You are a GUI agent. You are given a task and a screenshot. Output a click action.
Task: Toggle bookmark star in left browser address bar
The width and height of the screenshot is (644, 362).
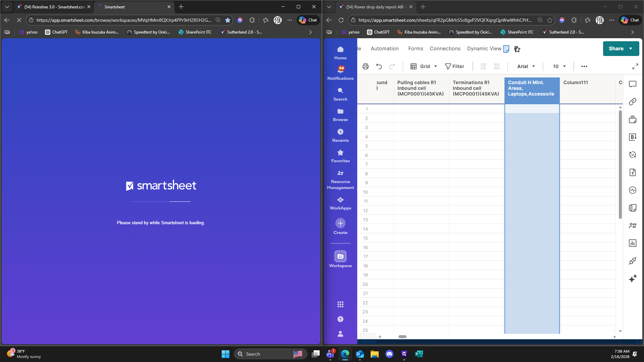[x=228, y=20]
